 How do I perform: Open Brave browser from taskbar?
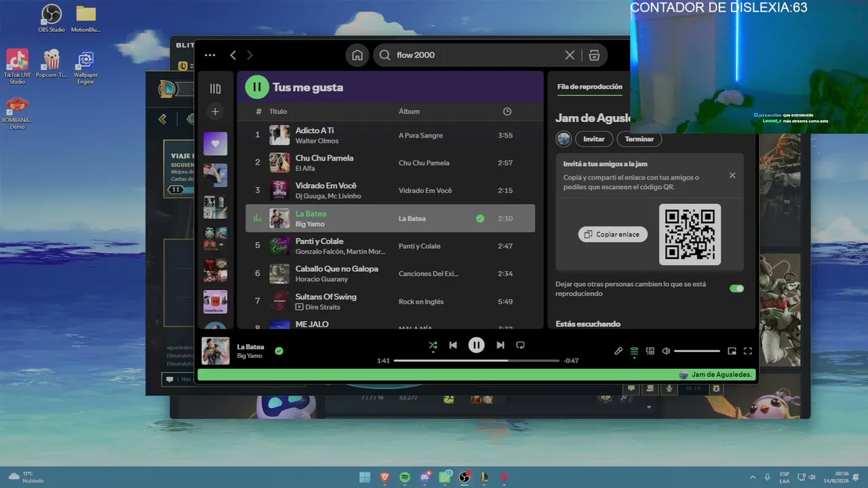tap(385, 477)
